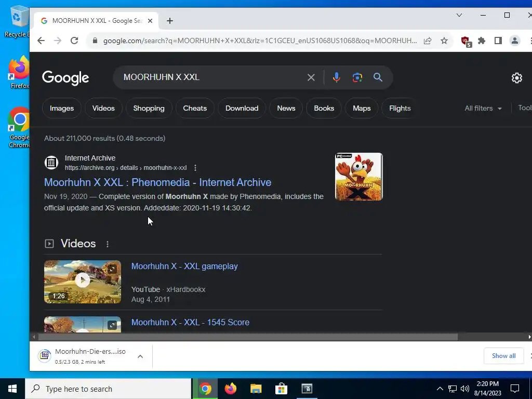This screenshot has height=399, width=532.
Task: Expand the download item options chevron
Action: pos(140,356)
